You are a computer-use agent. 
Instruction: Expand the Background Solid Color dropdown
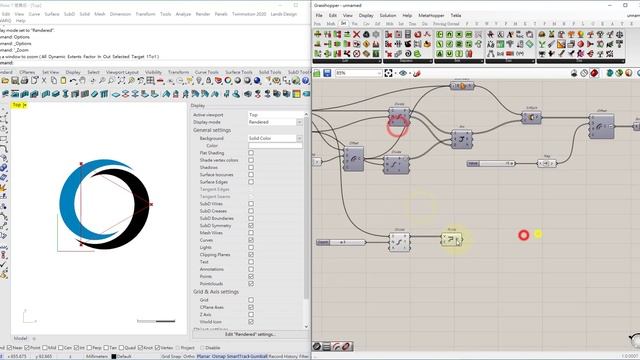coord(275,138)
